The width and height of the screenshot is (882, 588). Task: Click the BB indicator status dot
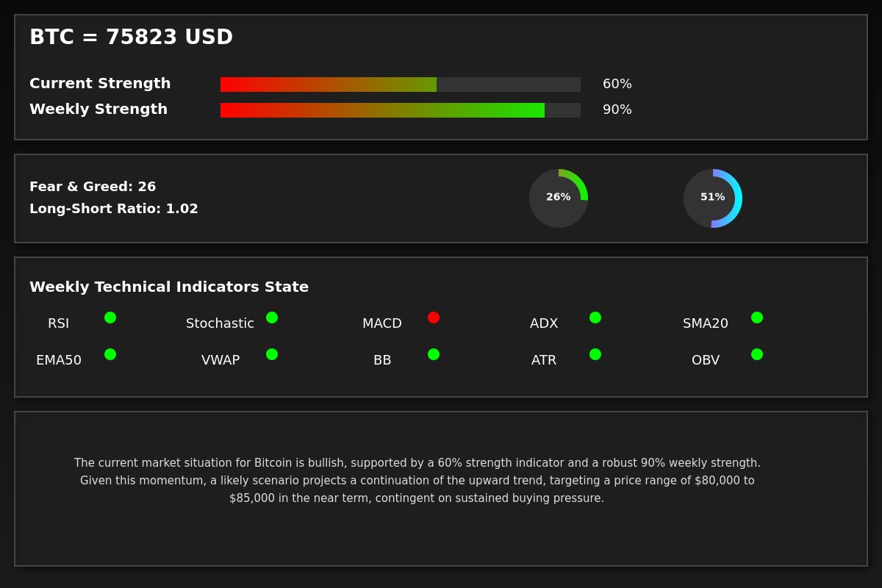(434, 354)
